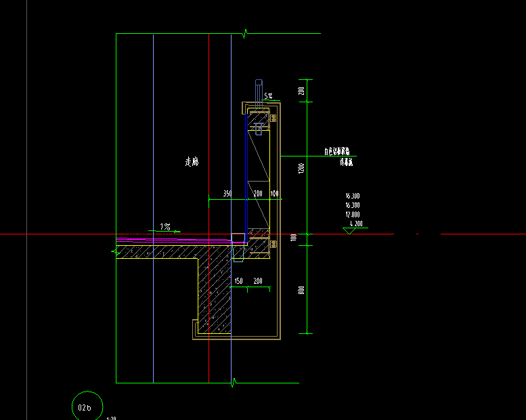This screenshot has height=420, width=526.
Task: Click the '详幕墙' note under leader line
Action: click(x=346, y=163)
